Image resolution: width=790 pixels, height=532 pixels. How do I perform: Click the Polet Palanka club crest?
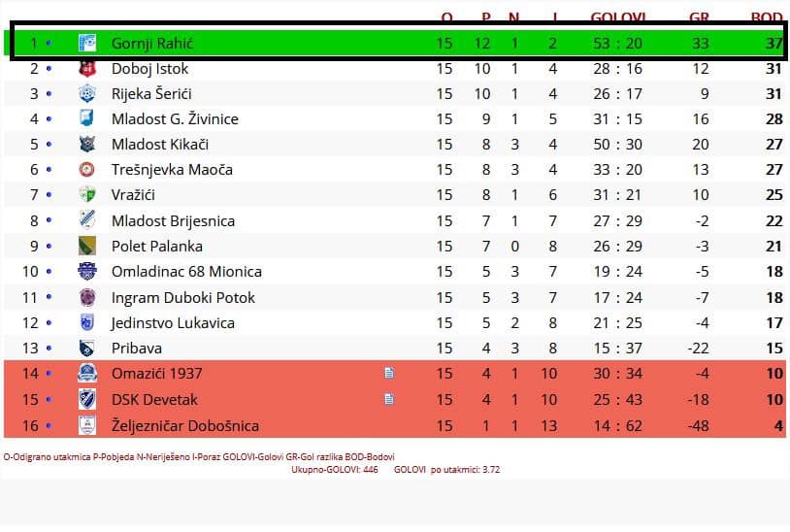[x=87, y=246]
